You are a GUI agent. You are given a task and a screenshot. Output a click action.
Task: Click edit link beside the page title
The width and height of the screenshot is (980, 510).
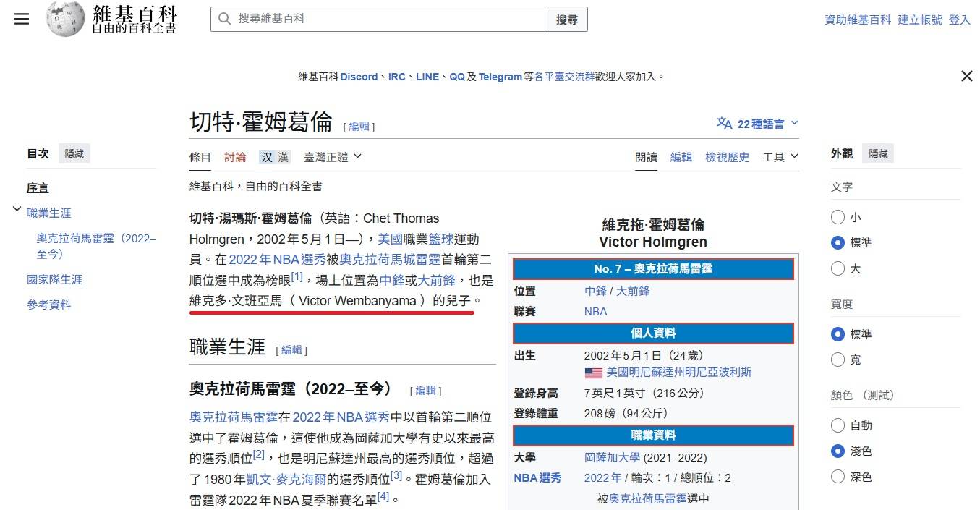click(359, 127)
